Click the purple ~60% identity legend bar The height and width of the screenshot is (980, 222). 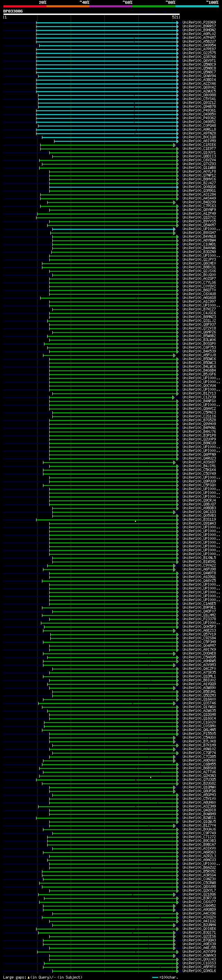[111, 6]
